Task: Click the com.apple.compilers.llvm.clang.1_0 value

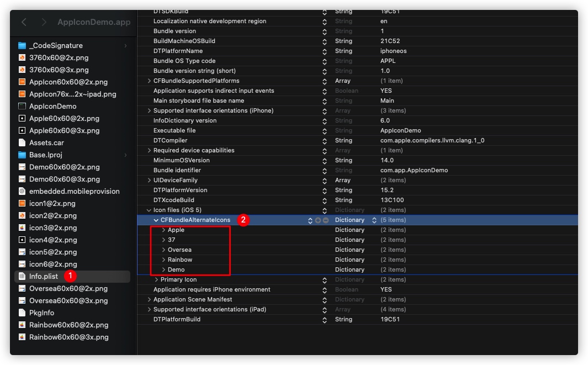Action: [432, 140]
